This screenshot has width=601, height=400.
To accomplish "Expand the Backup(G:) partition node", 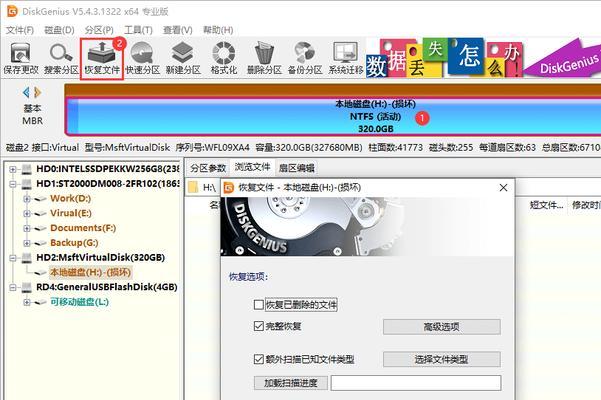I will point(27,243).
